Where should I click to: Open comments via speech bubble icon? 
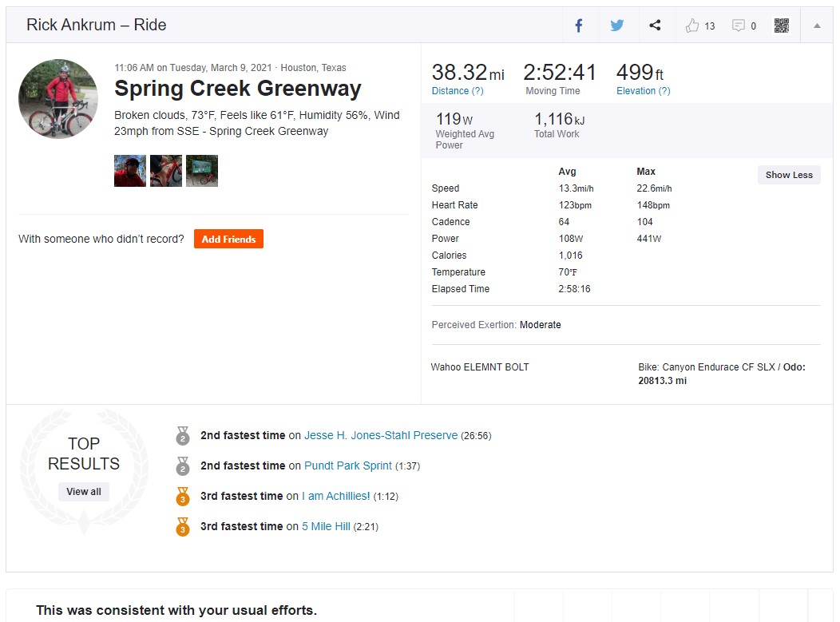[739, 26]
